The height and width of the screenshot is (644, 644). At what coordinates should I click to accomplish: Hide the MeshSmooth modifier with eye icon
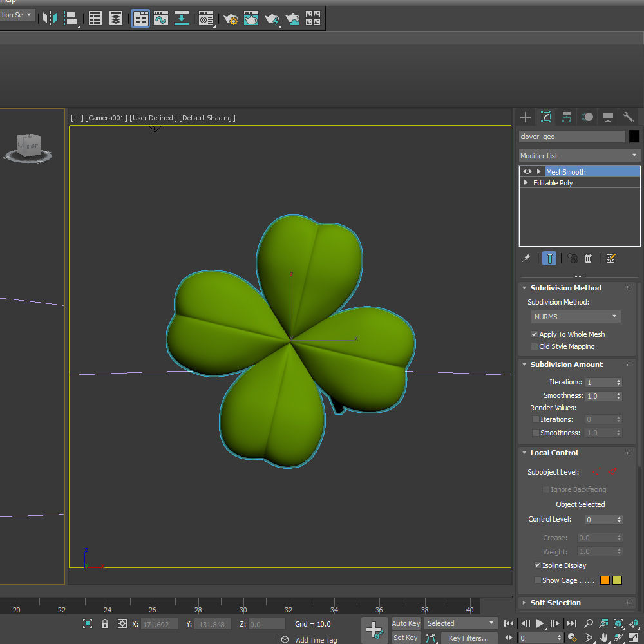tap(527, 171)
